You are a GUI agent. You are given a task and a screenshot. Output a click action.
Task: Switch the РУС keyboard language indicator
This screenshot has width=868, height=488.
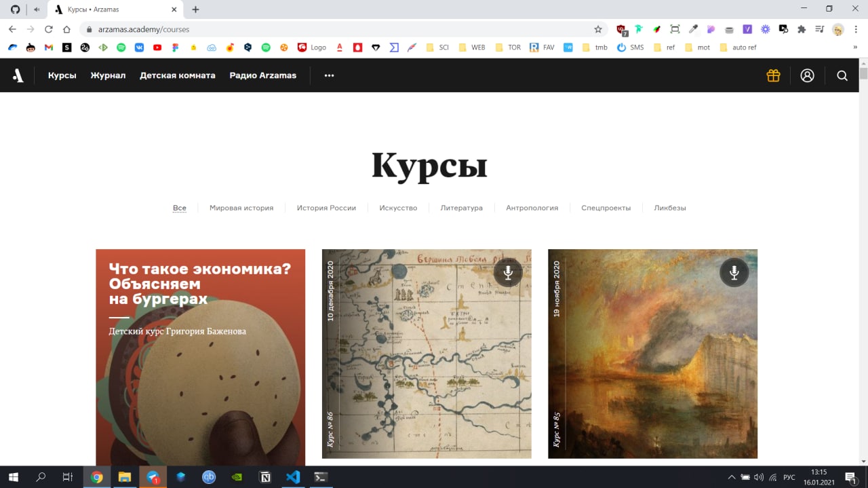[x=789, y=477]
